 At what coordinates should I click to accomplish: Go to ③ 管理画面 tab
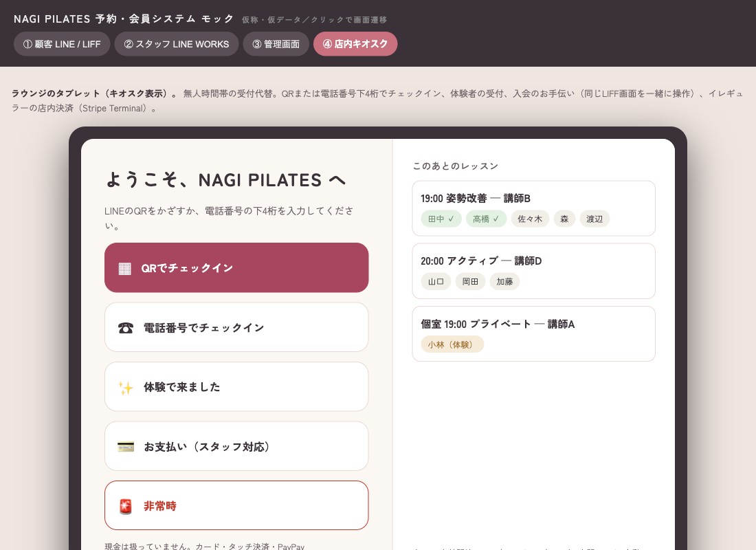click(x=276, y=44)
